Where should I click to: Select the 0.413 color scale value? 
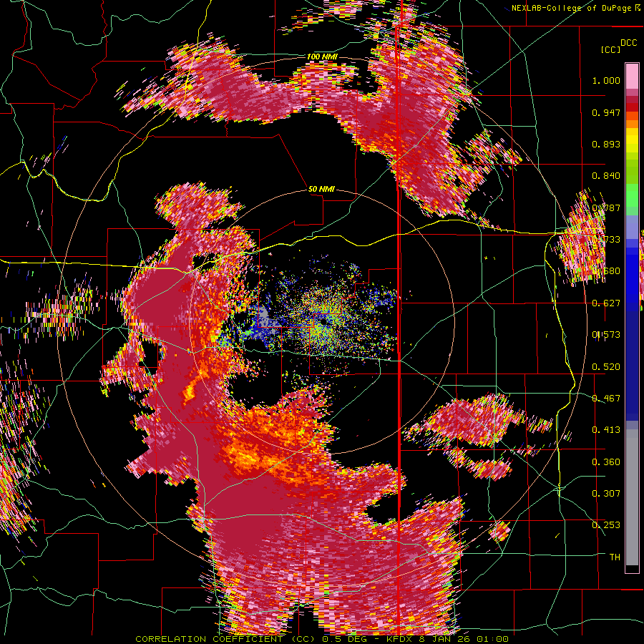[606, 430]
